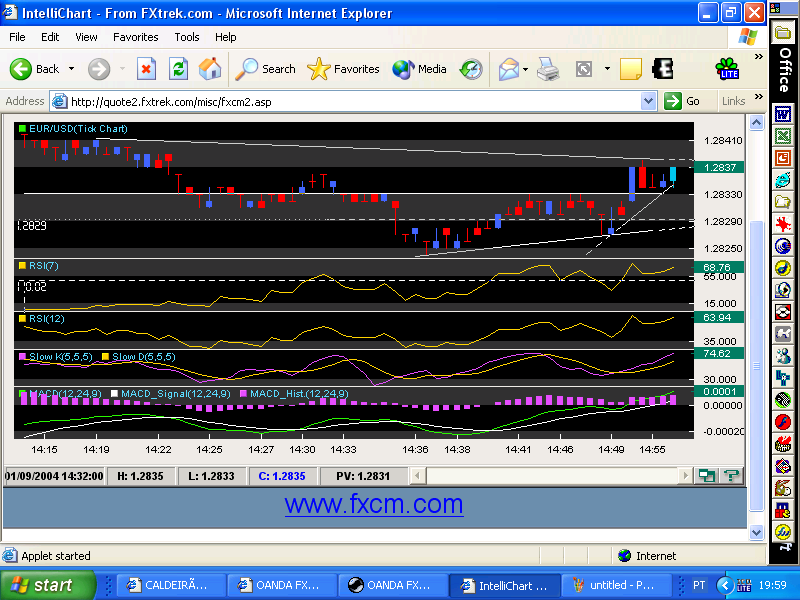The image size is (800, 600).
Task: Click the red Flash Office bar icon
Action: (783, 421)
